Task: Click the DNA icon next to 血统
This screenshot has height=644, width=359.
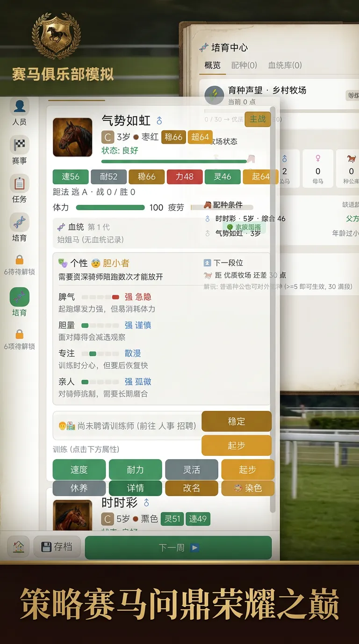Action: click(x=61, y=227)
